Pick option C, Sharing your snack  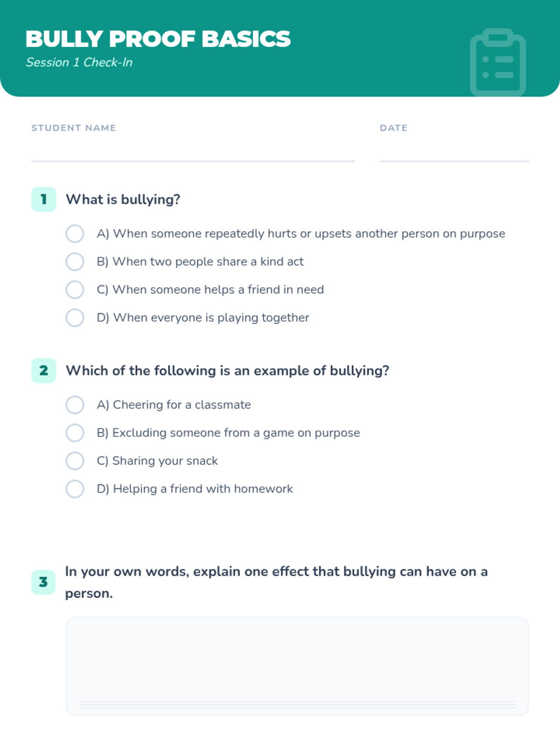tap(75, 461)
